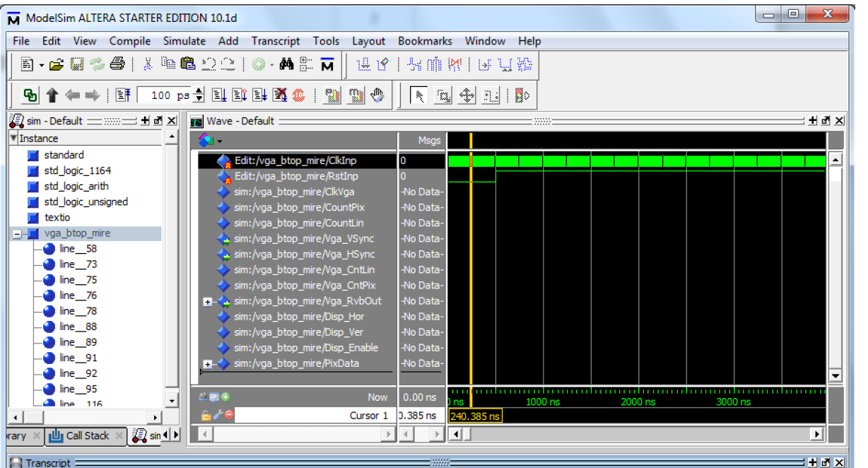Click the New file toolbar icon
This screenshot has width=868, height=468.
[27, 65]
